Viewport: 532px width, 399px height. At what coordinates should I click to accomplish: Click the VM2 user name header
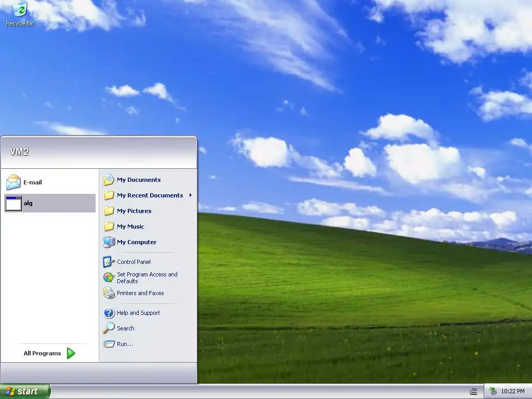(19, 152)
